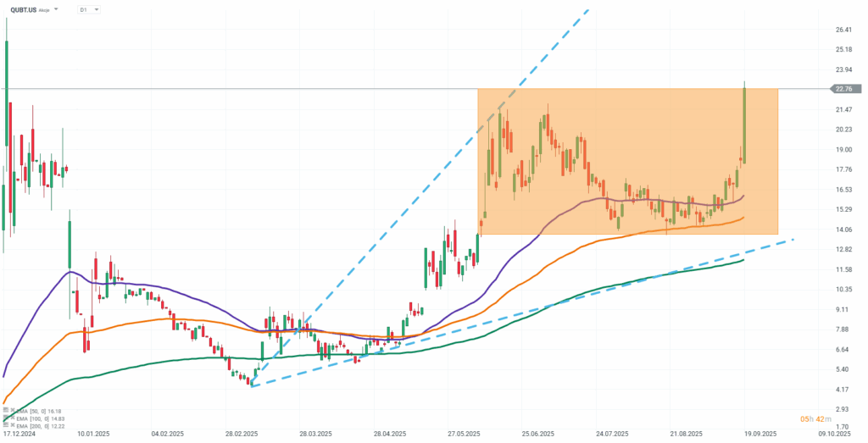Click the 22.76 current price label
868x443 pixels.
click(843, 88)
